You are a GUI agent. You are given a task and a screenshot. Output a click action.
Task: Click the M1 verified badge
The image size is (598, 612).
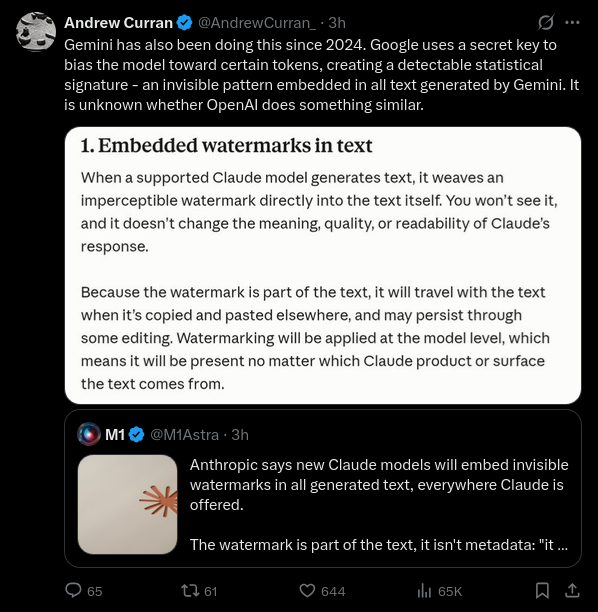136,434
